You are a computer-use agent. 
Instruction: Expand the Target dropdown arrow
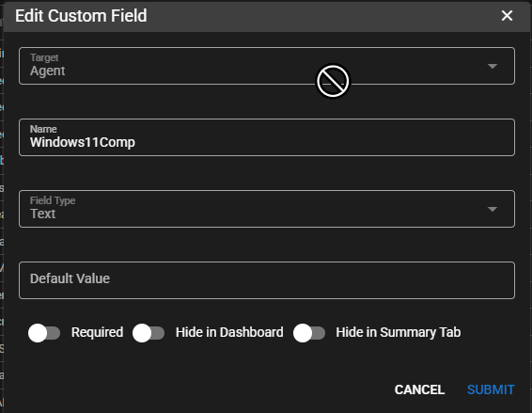493,66
